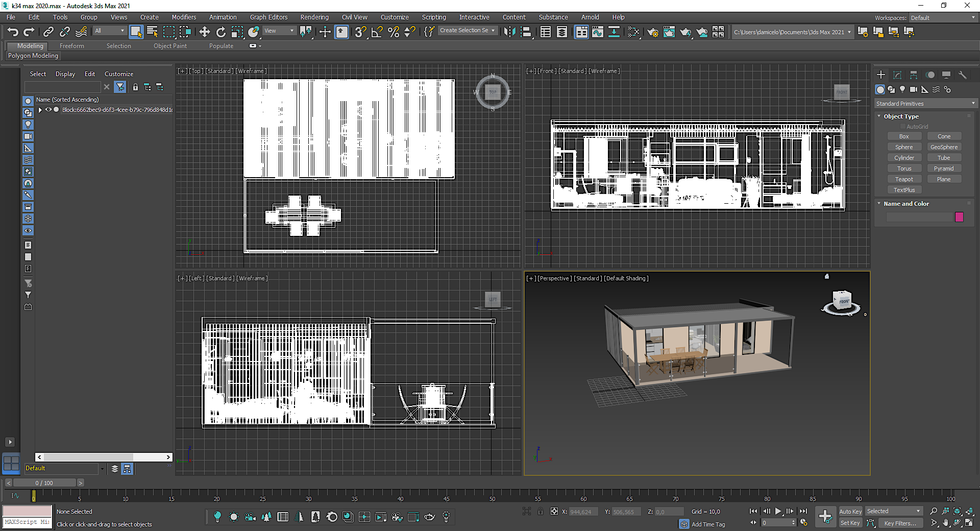Viewport: 980px width, 531px height.
Task: Select the Select and Rotate tool
Action: [x=220, y=32]
